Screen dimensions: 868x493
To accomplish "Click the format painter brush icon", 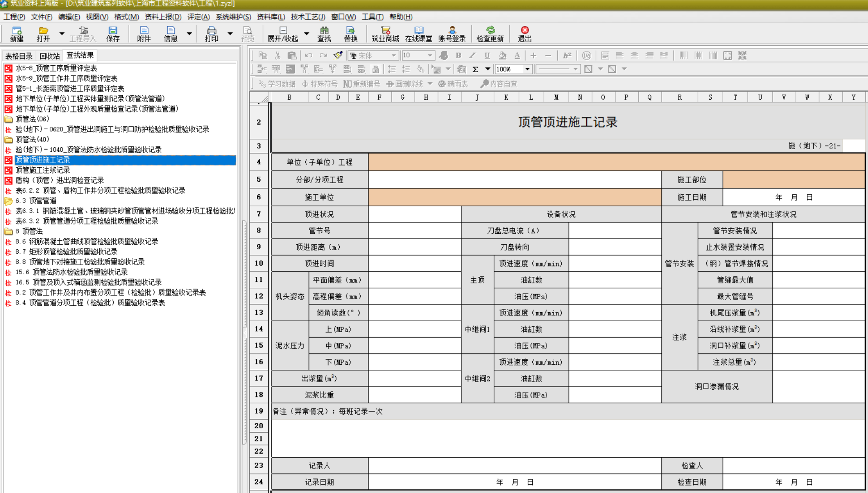I will click(x=338, y=55).
